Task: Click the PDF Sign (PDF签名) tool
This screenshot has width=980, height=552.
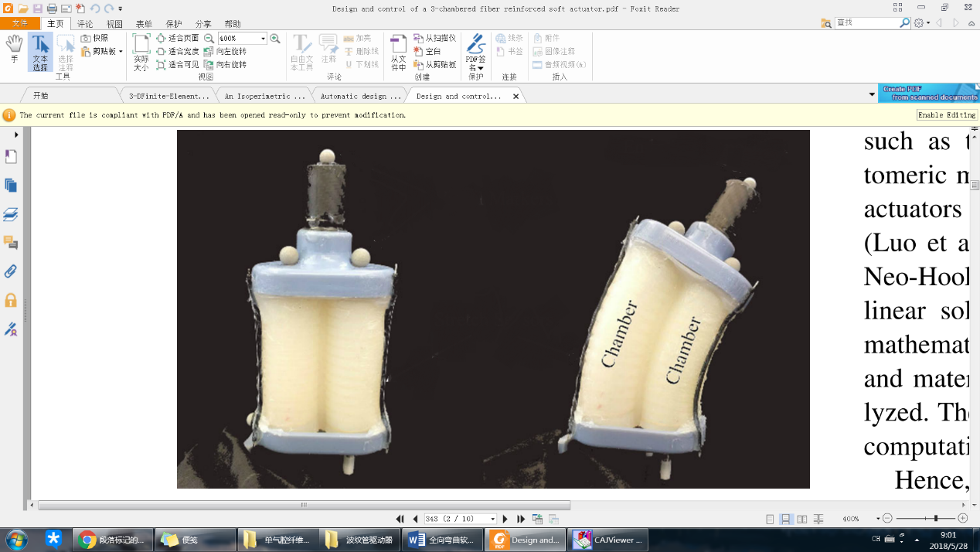Action: [475, 53]
